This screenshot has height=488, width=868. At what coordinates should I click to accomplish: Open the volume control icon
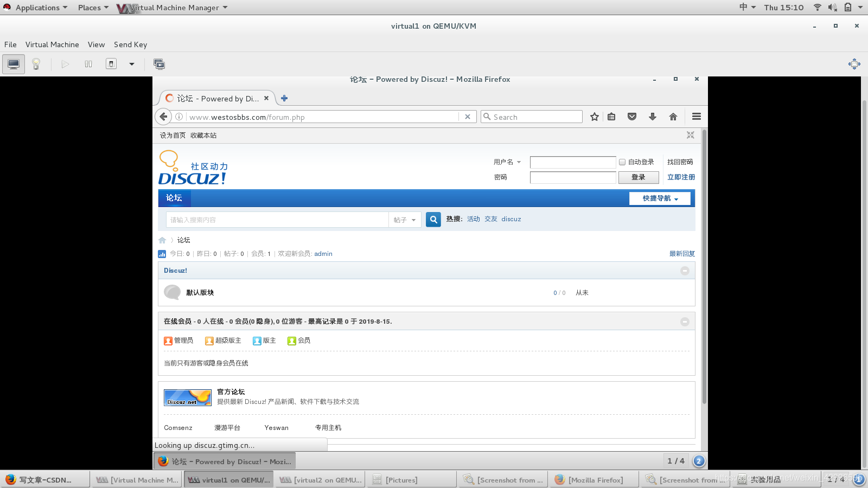tap(833, 7)
